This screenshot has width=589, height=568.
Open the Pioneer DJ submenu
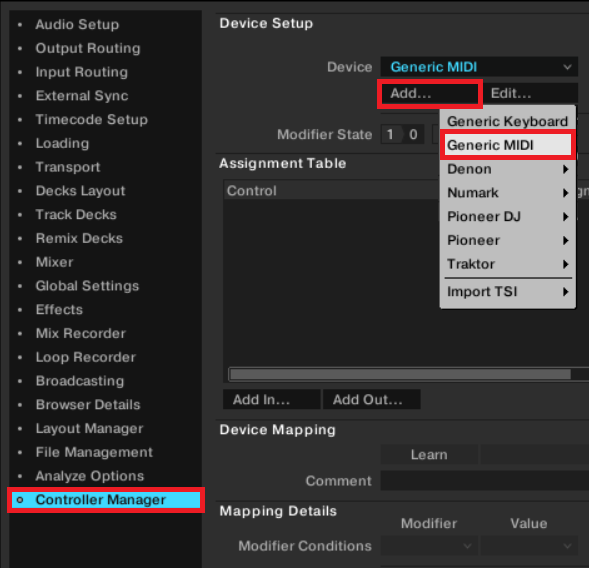pyautogui.click(x=507, y=217)
